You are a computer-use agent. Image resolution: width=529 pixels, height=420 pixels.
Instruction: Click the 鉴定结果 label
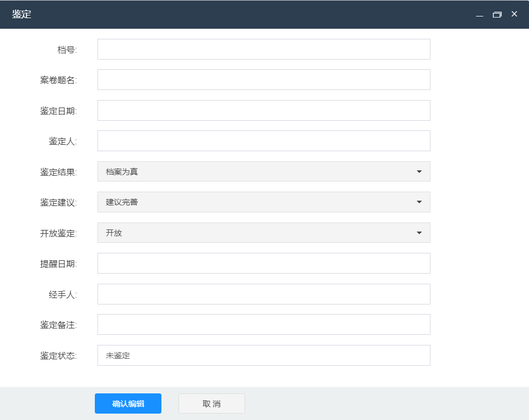coord(59,172)
